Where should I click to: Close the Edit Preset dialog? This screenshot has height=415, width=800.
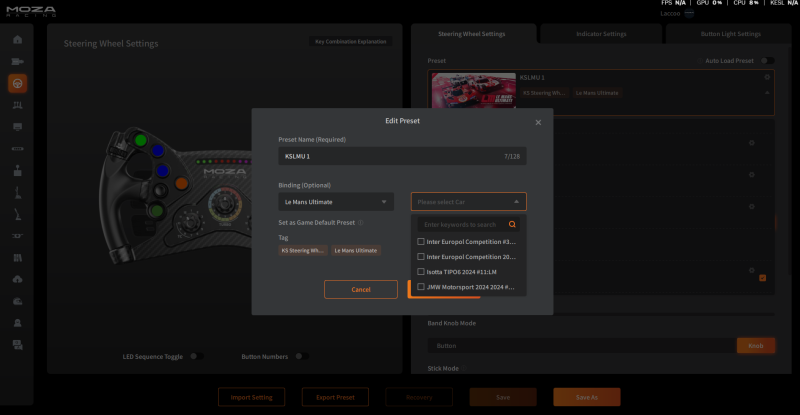(538, 123)
